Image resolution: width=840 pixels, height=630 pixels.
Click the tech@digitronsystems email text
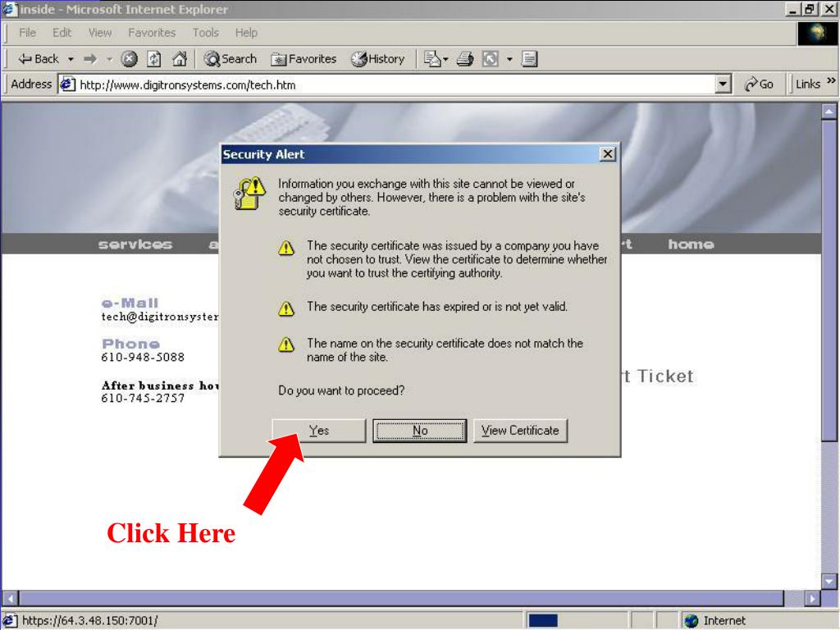pyautogui.click(x=160, y=317)
